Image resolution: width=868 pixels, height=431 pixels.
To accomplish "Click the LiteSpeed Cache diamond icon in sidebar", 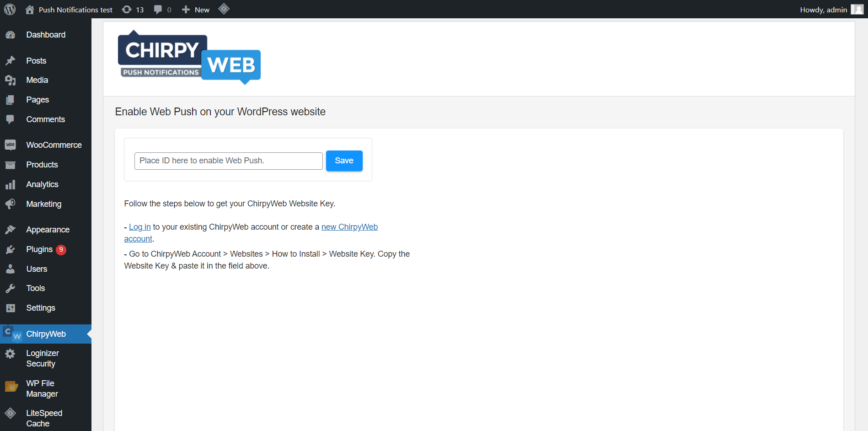I will pyautogui.click(x=10, y=413).
